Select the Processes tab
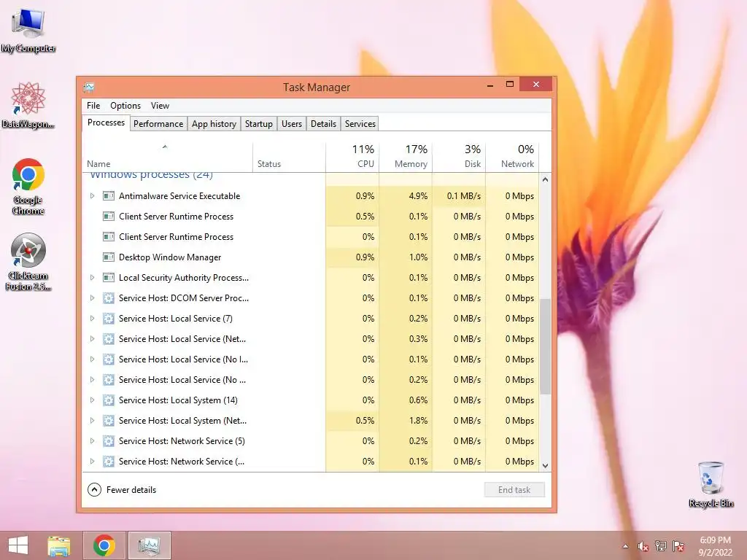This screenshot has height=560, width=747. point(107,122)
